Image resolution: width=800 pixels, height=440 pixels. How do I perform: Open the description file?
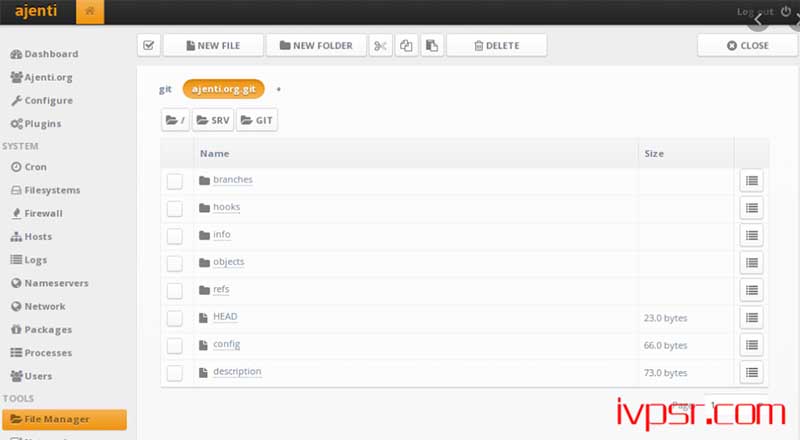click(237, 372)
